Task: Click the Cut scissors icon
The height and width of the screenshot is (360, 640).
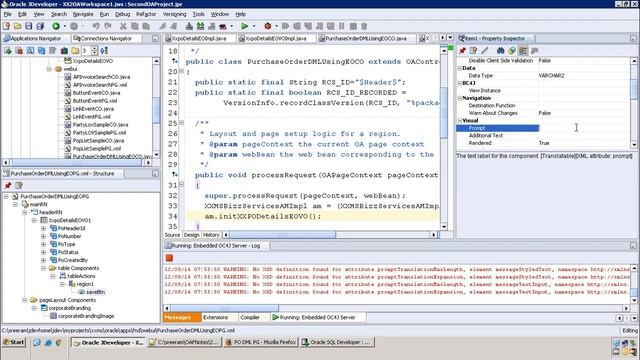Action: click(123, 26)
